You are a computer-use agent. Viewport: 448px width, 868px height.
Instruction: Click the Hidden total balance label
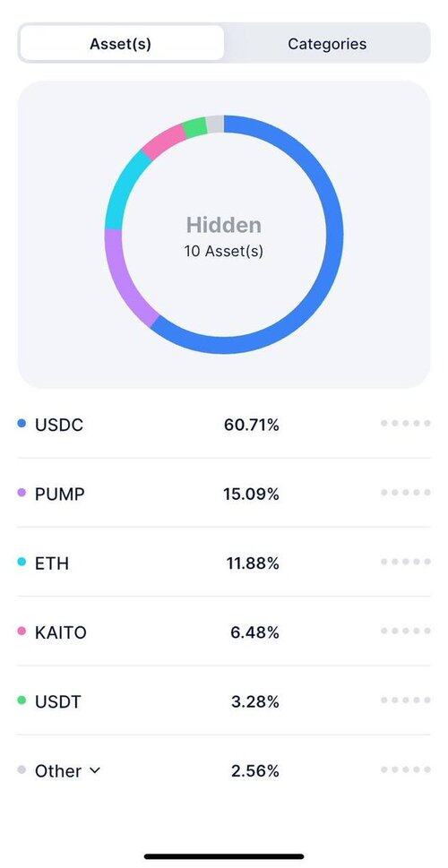pos(224,225)
